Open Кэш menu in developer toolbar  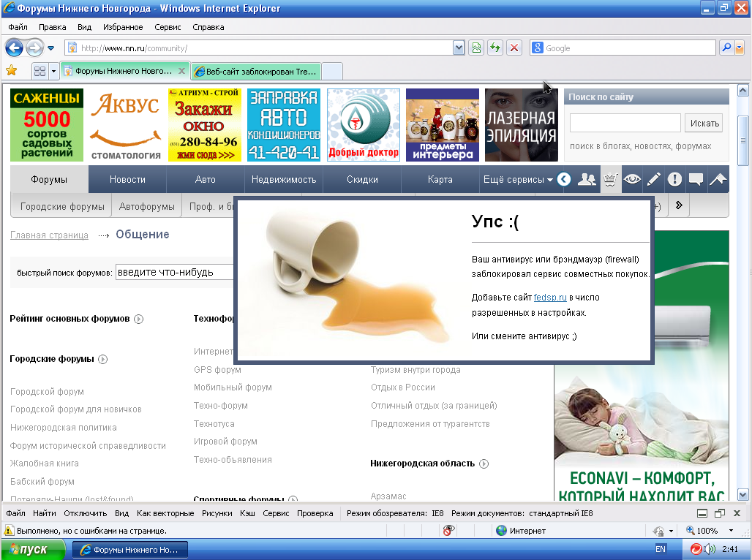pyautogui.click(x=247, y=513)
